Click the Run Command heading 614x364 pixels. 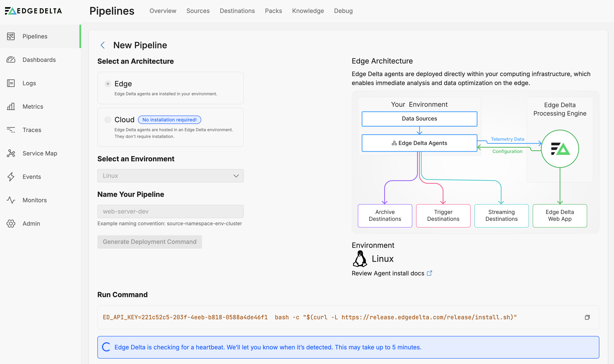tap(122, 295)
